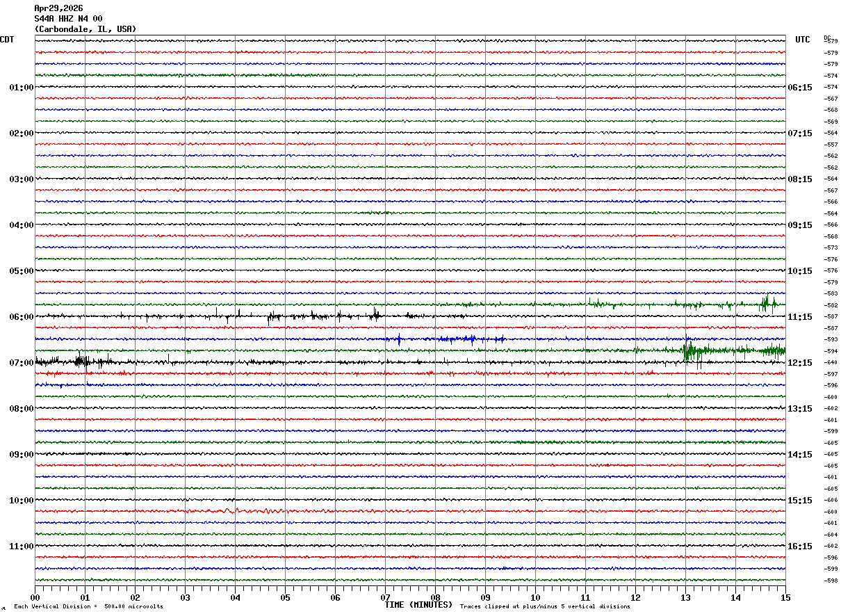Click the traces clipped footnote text
Screen dimensions: 841x616
point(545,607)
